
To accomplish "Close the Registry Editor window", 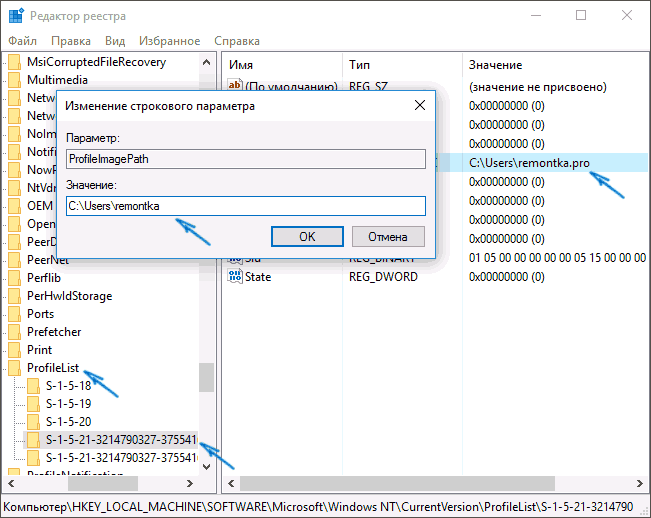I will coord(627,16).
